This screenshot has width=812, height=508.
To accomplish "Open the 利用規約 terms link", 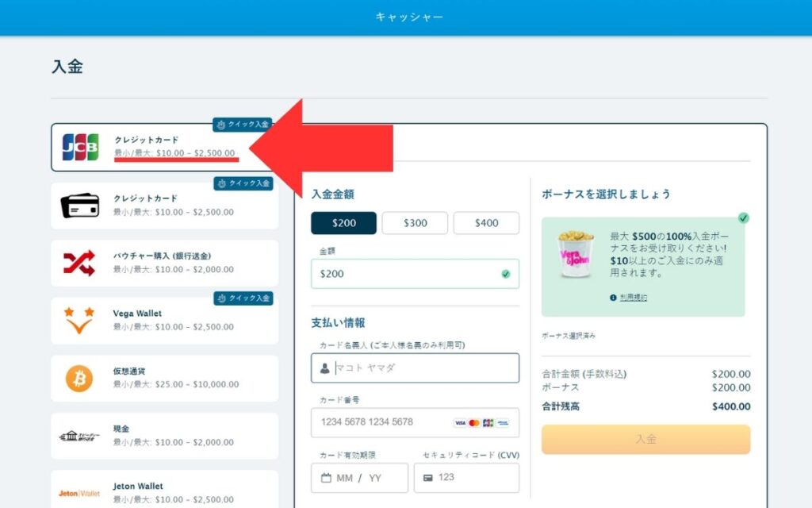I will (x=633, y=298).
